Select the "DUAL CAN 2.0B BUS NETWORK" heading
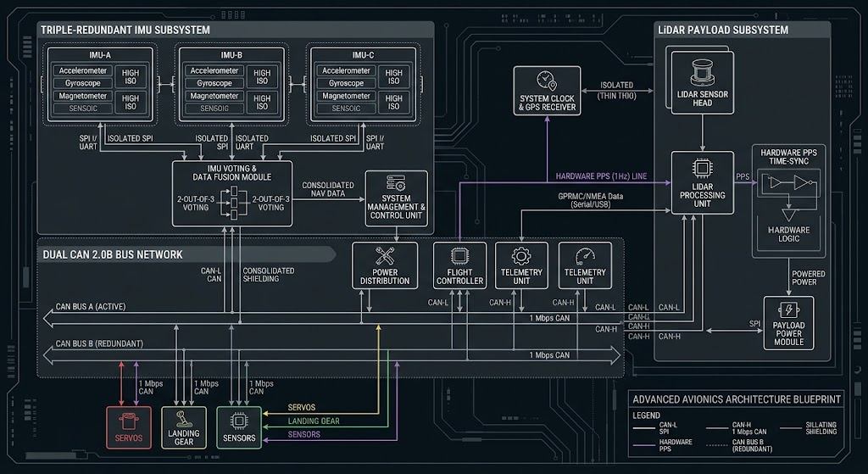This screenshot has height=474, width=868. (x=113, y=254)
